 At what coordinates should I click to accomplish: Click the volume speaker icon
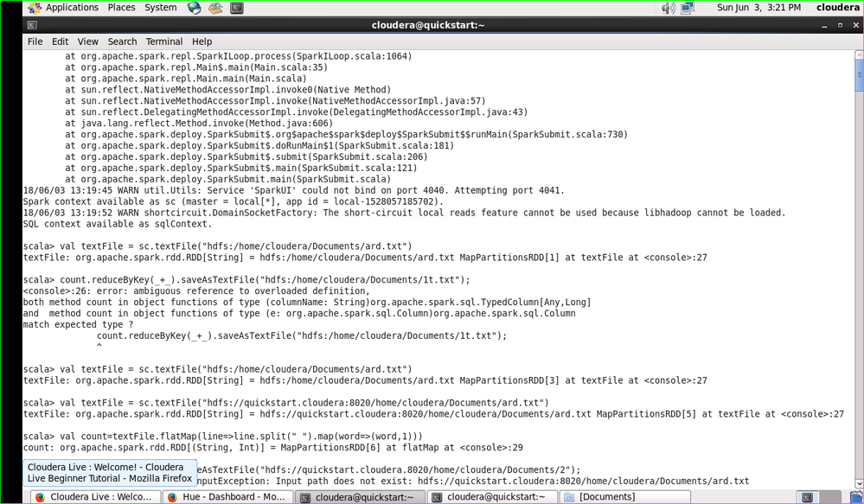669,8
